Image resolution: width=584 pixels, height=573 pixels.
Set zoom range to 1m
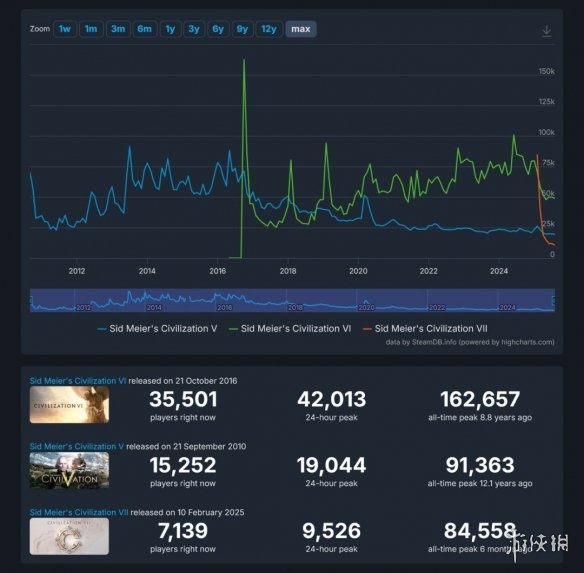click(91, 29)
